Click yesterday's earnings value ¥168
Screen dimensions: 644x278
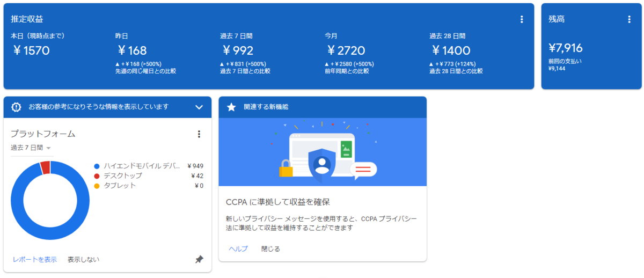point(132,51)
